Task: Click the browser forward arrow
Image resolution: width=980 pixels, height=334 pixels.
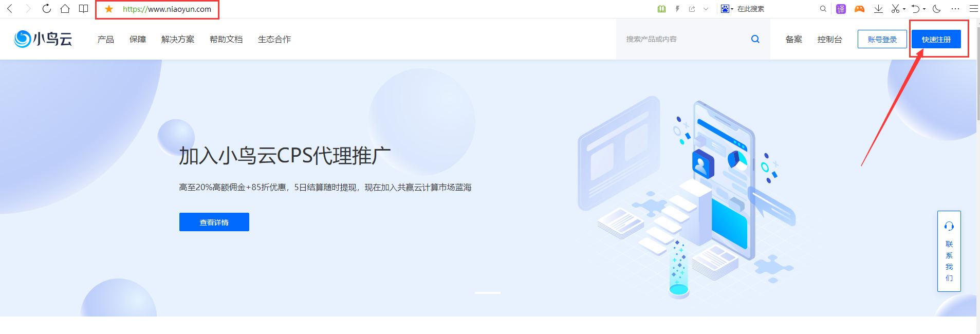Action: click(x=28, y=9)
